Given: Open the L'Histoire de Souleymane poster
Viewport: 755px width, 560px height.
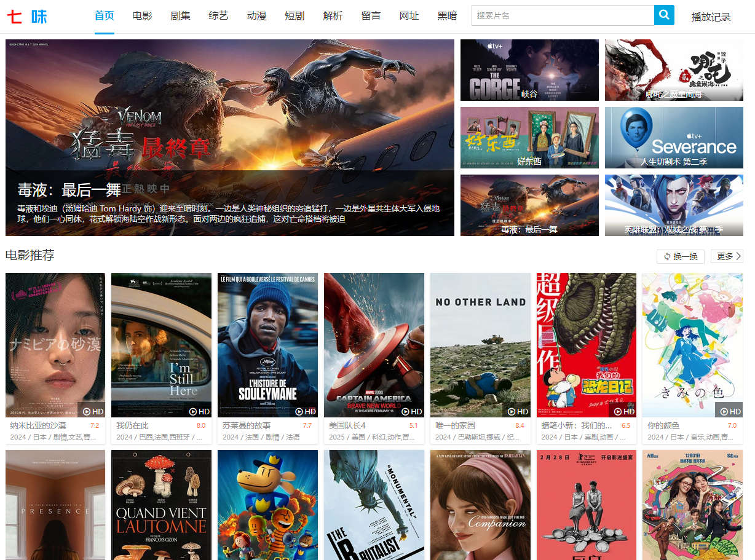Looking at the screenshot, I should [267, 345].
